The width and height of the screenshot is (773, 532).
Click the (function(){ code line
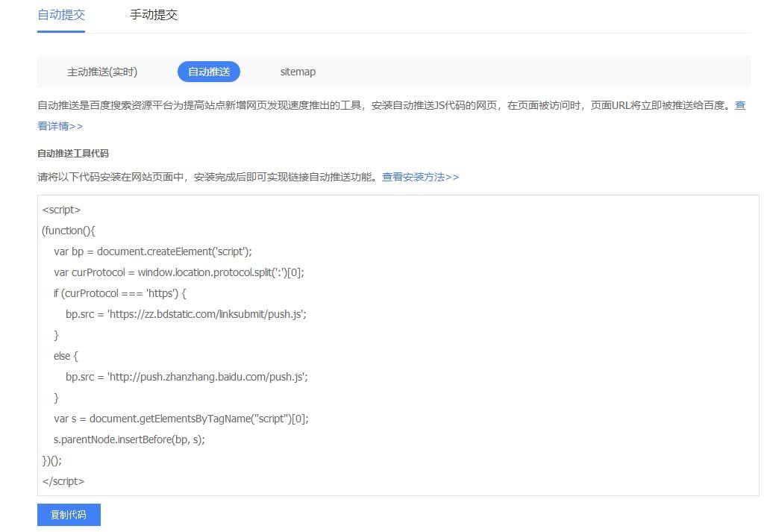[x=69, y=231]
